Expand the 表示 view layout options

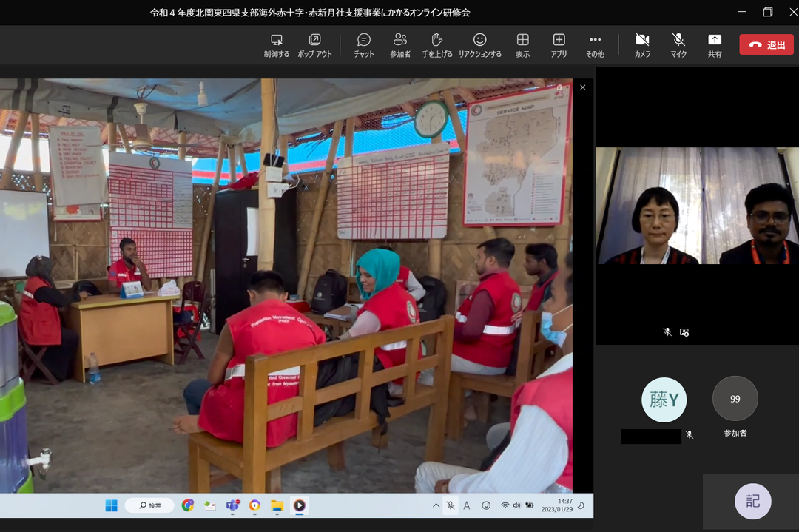click(x=522, y=45)
